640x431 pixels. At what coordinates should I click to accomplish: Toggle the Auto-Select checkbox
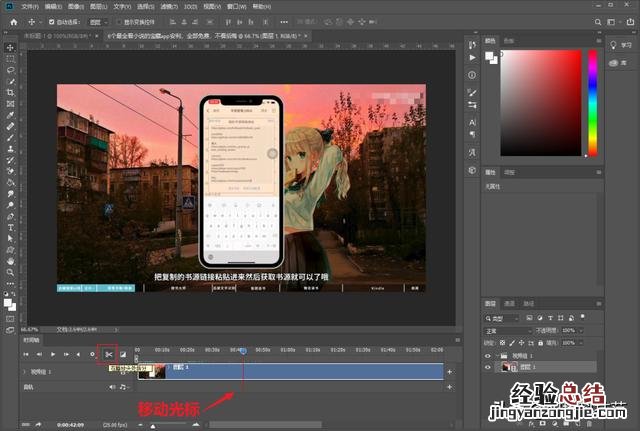[52, 21]
